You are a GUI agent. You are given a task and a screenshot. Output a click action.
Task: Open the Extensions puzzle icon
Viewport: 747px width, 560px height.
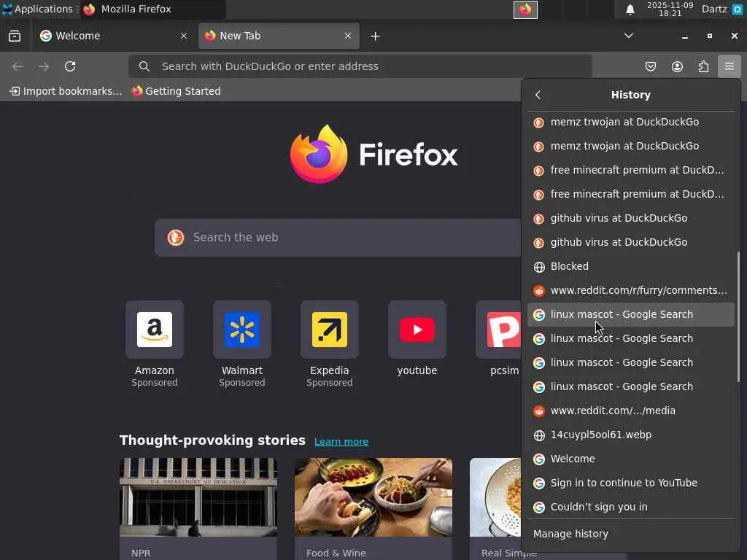click(x=703, y=66)
